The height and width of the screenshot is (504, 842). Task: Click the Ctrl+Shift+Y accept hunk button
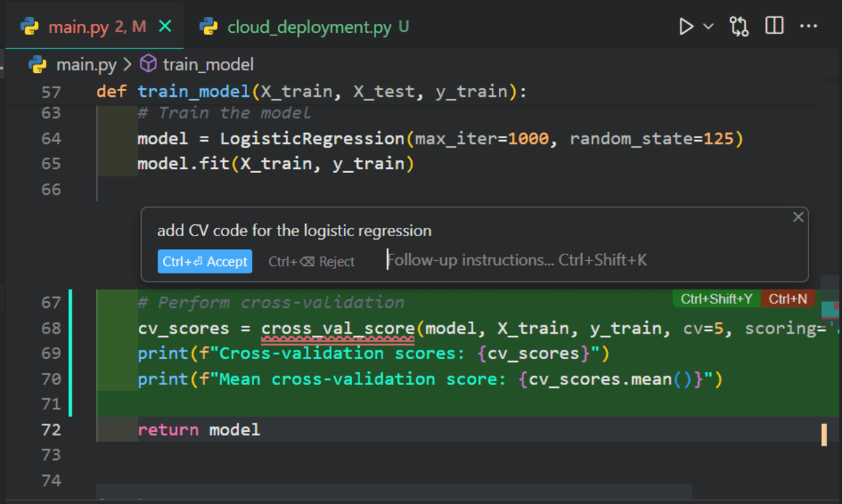[x=716, y=299]
